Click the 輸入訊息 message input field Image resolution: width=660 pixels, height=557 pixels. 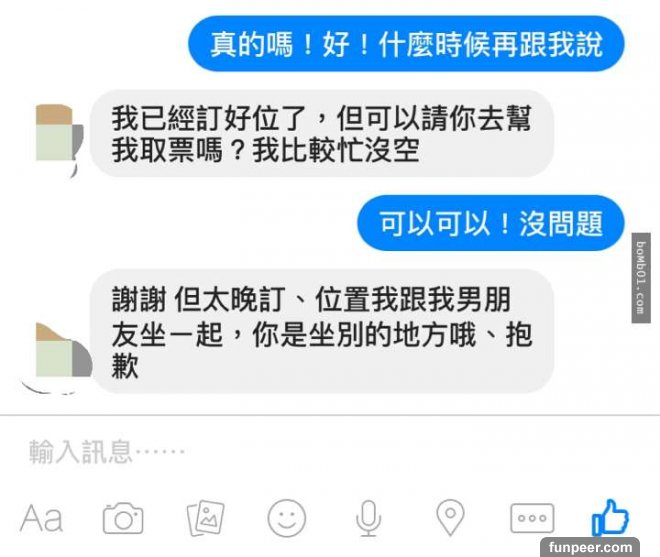click(330, 452)
